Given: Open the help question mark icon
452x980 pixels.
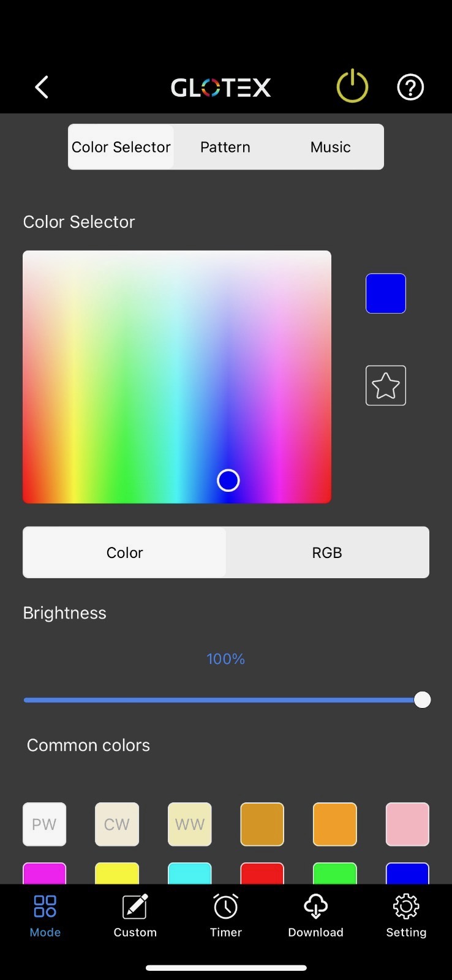Looking at the screenshot, I should point(410,88).
